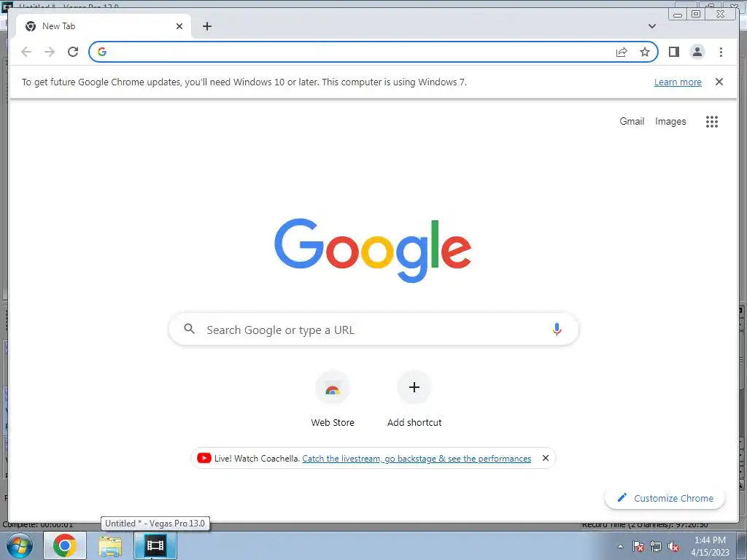Click Chrome icon in taskbar

65,545
